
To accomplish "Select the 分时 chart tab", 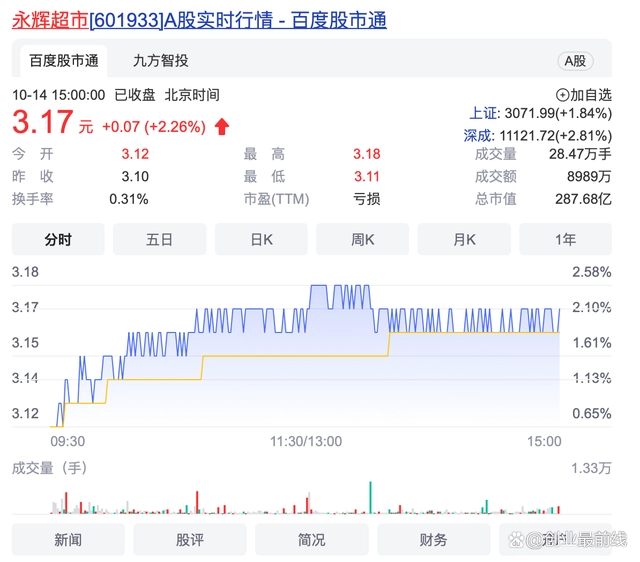I will [58, 240].
